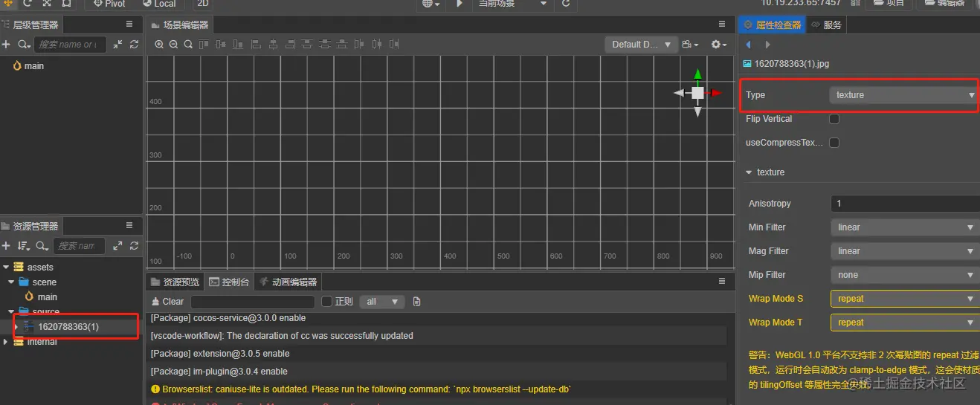Add a new node in hierarchy panel
980x405 pixels.
(x=6, y=45)
